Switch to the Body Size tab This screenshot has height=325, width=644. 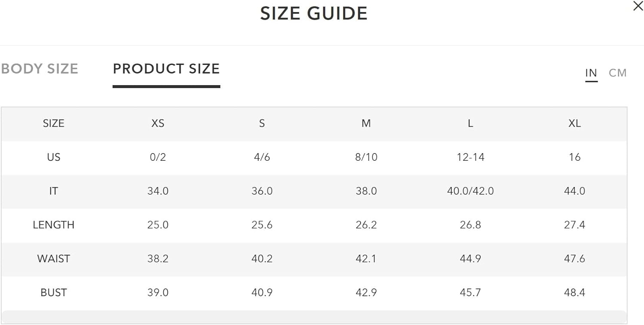[x=39, y=69]
